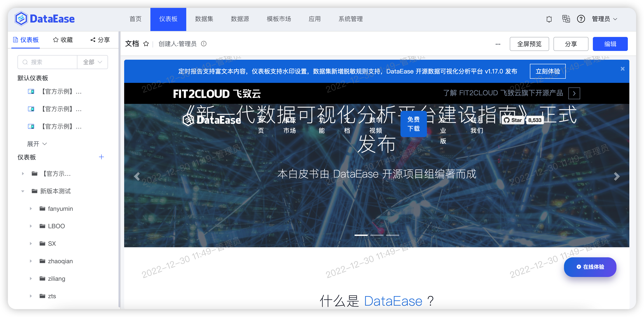Image resolution: width=644 pixels, height=317 pixels.
Task: Go to the previous carousel slide
Action: tap(137, 176)
